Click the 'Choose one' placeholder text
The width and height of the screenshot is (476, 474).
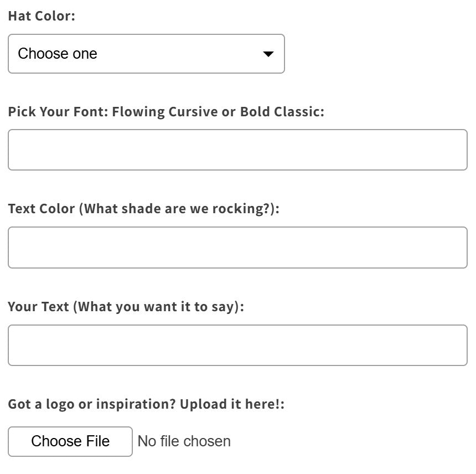[x=58, y=54]
